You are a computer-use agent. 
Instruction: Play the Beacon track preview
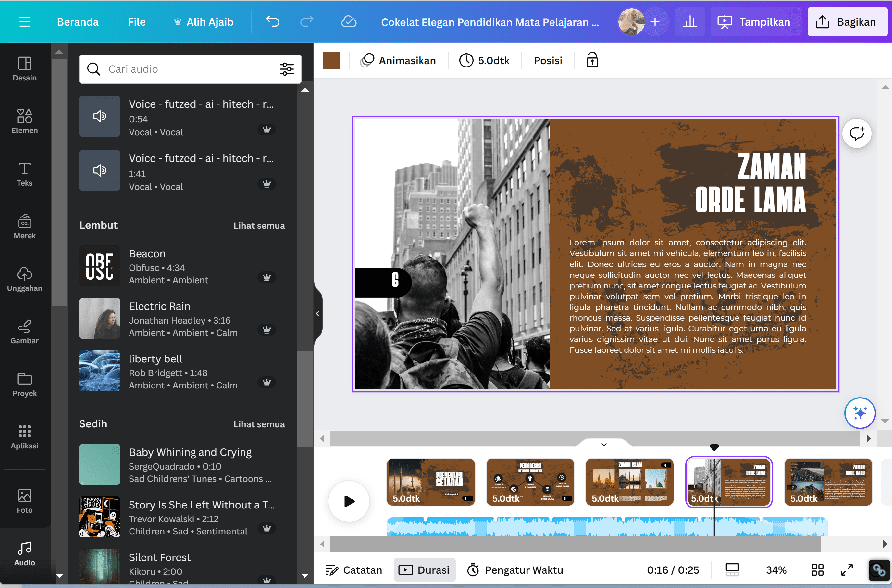99,266
